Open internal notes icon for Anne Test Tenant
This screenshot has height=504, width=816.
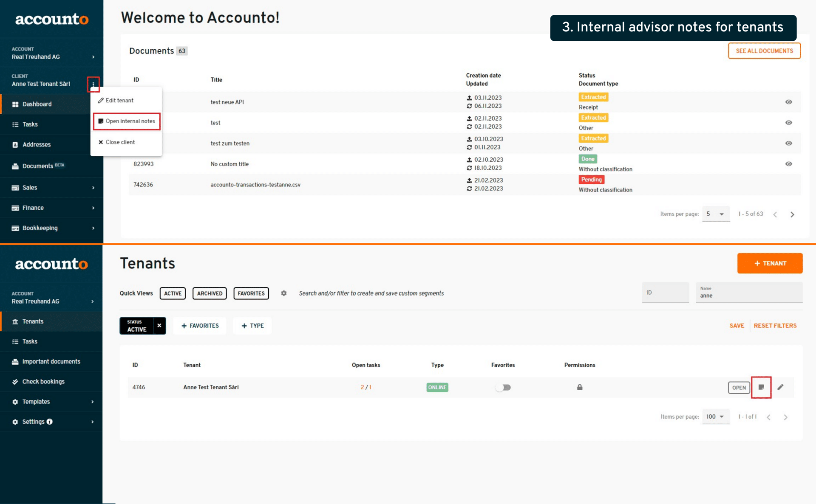[761, 387]
